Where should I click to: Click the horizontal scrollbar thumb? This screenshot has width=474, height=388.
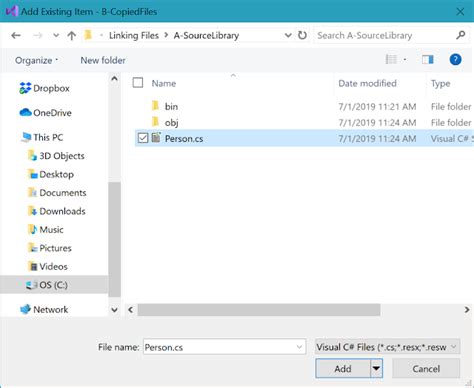click(259, 310)
